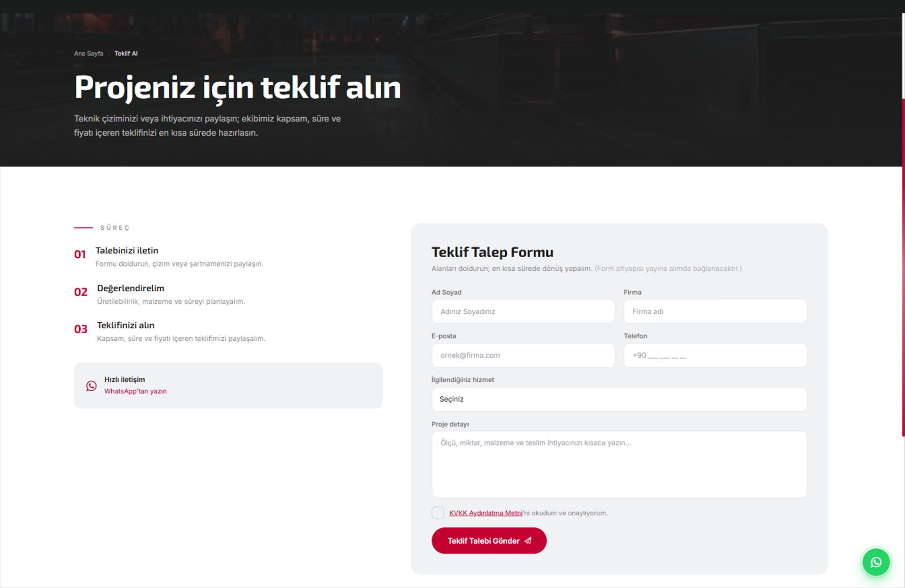Viewport: 905px width, 588px height.
Task: Click the Talebinizi iletin step title
Action: click(127, 251)
